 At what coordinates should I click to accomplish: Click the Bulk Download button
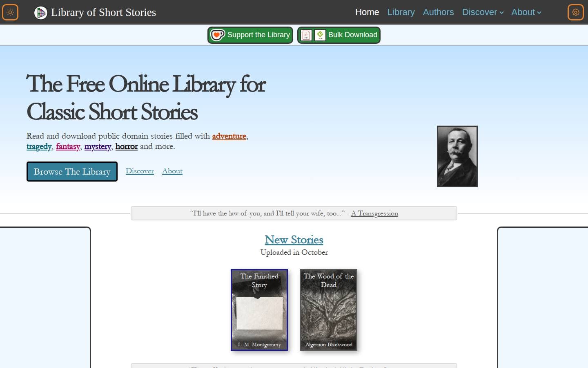click(339, 35)
